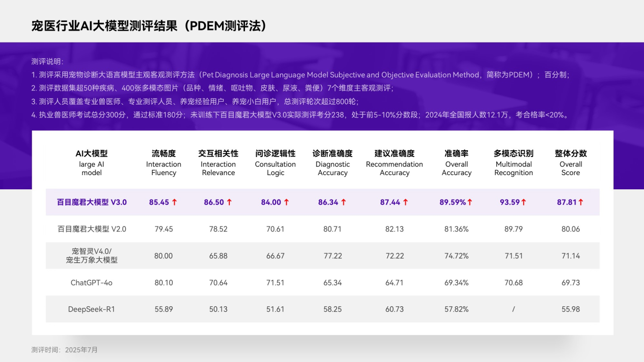Viewport: 644px width, 362px height.
Task: Click 71.51 in the 宠智灵V4.0 row
Action: tap(513, 256)
